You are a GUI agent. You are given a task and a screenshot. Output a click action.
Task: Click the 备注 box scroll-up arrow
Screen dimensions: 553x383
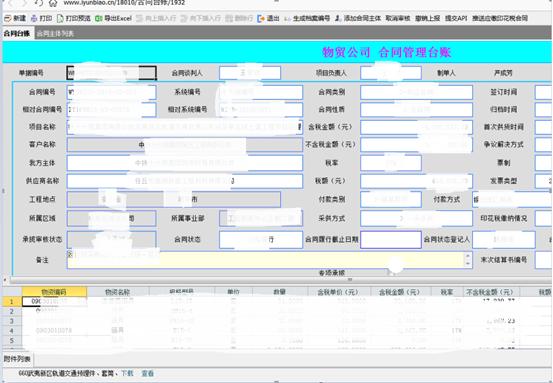pyautogui.click(x=468, y=256)
